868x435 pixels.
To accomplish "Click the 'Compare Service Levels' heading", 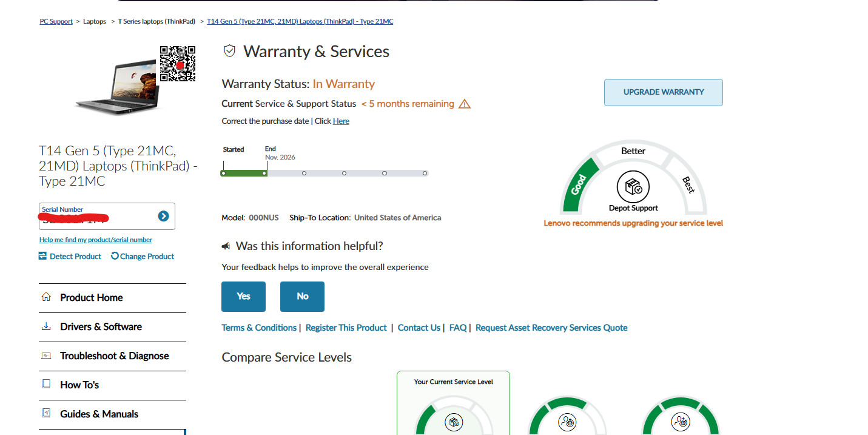I will pyautogui.click(x=287, y=357).
